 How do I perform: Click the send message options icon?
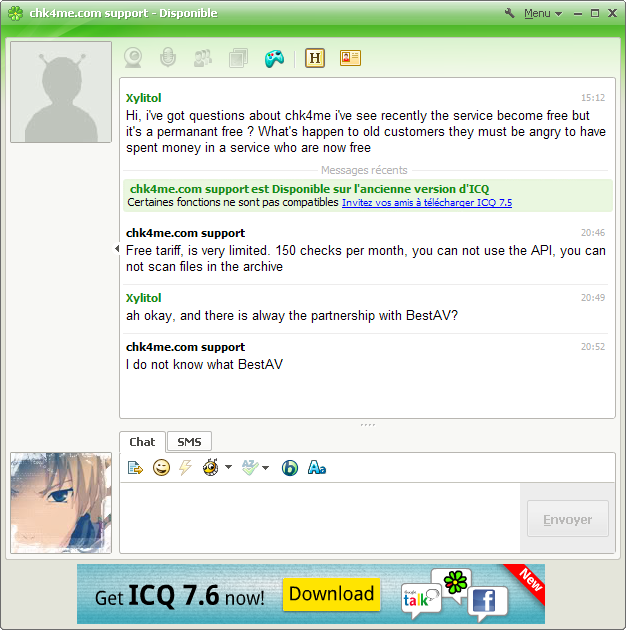pyautogui.click(x=135, y=468)
